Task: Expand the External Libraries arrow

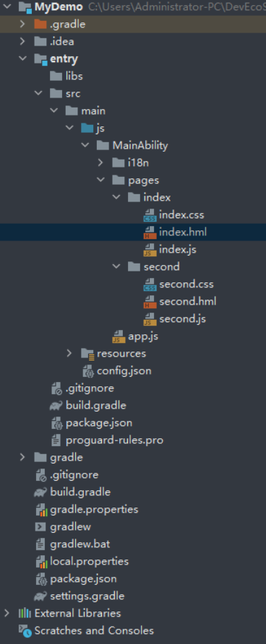Action: tap(7, 613)
